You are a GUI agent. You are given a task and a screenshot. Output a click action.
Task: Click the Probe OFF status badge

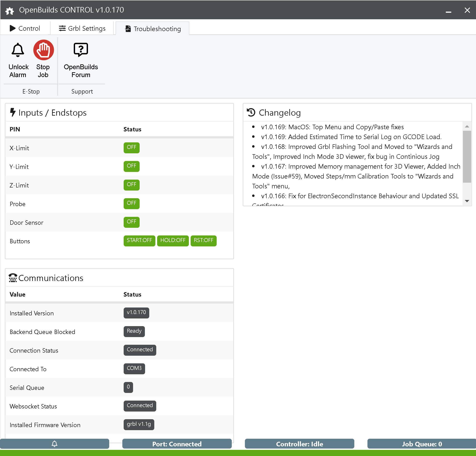pyautogui.click(x=131, y=203)
